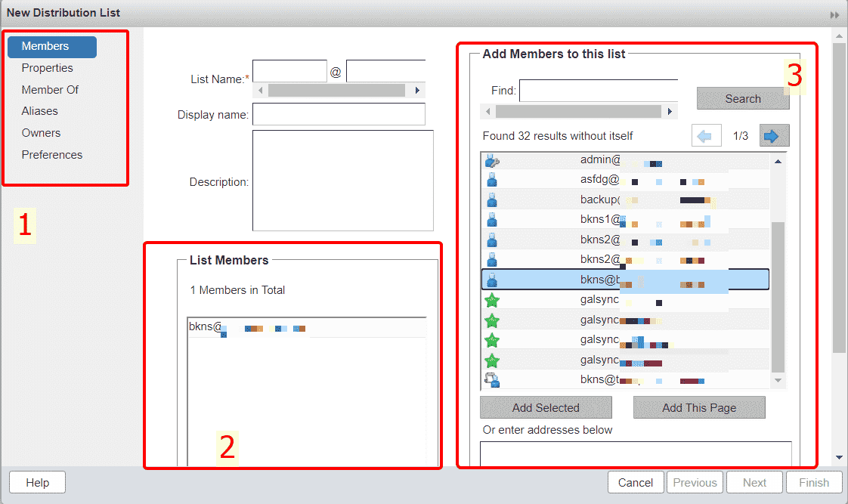Open the Aliases section

40,111
